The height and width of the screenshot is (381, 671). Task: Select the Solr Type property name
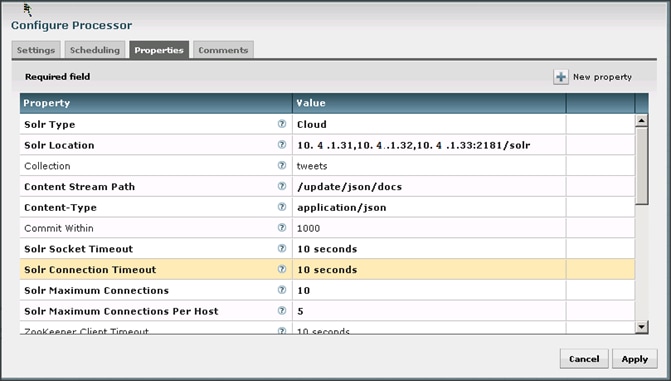tap(50, 124)
